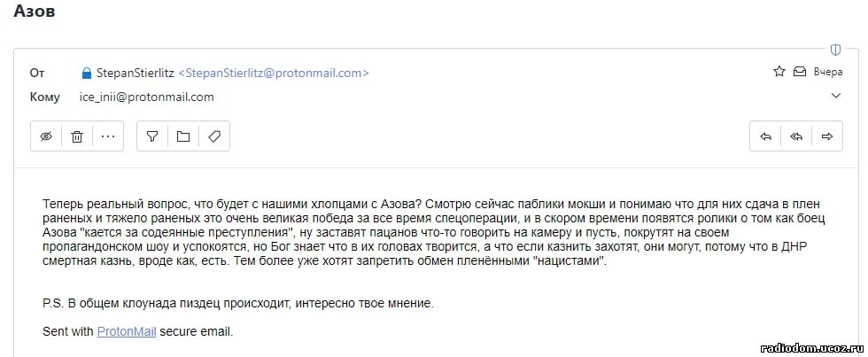This screenshot has width=868, height=357.
Task: Click sender address StepanStierlitz@protonmail.com
Action: (274, 73)
